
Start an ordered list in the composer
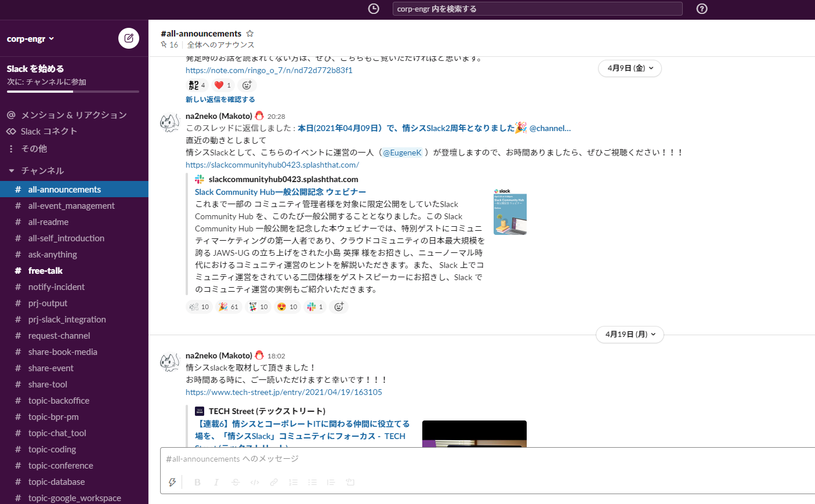point(293,482)
